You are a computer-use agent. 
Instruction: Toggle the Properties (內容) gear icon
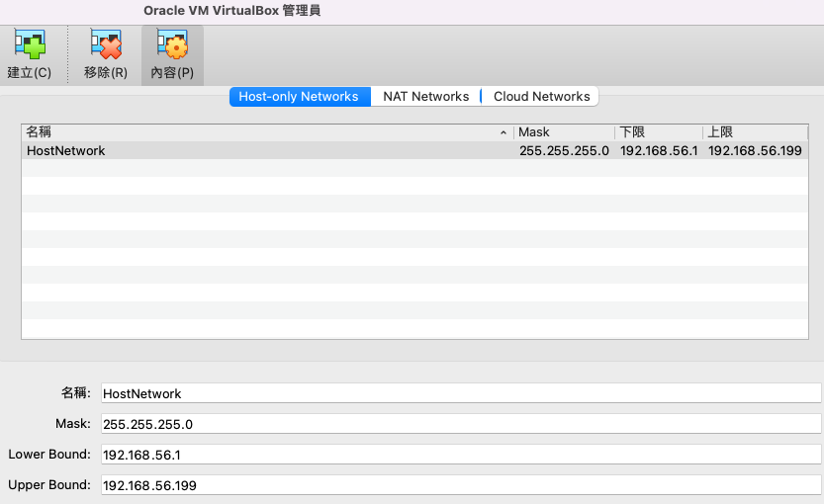(172, 46)
